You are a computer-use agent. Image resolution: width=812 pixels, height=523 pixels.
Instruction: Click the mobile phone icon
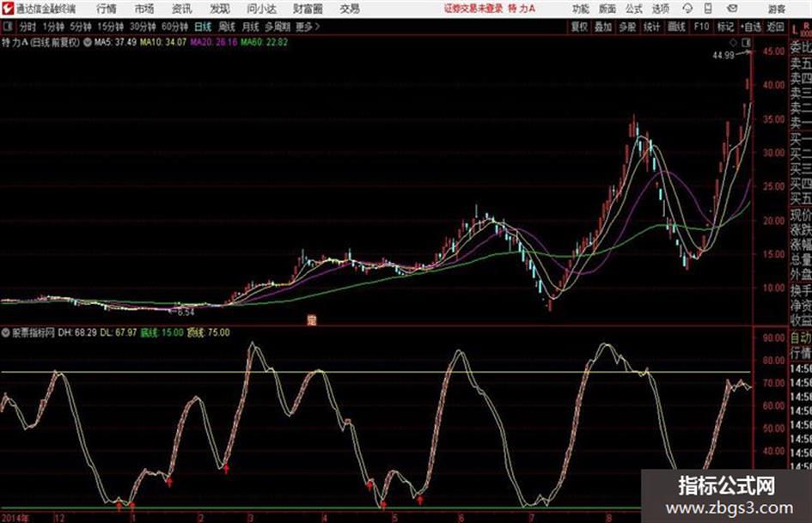click(708, 9)
